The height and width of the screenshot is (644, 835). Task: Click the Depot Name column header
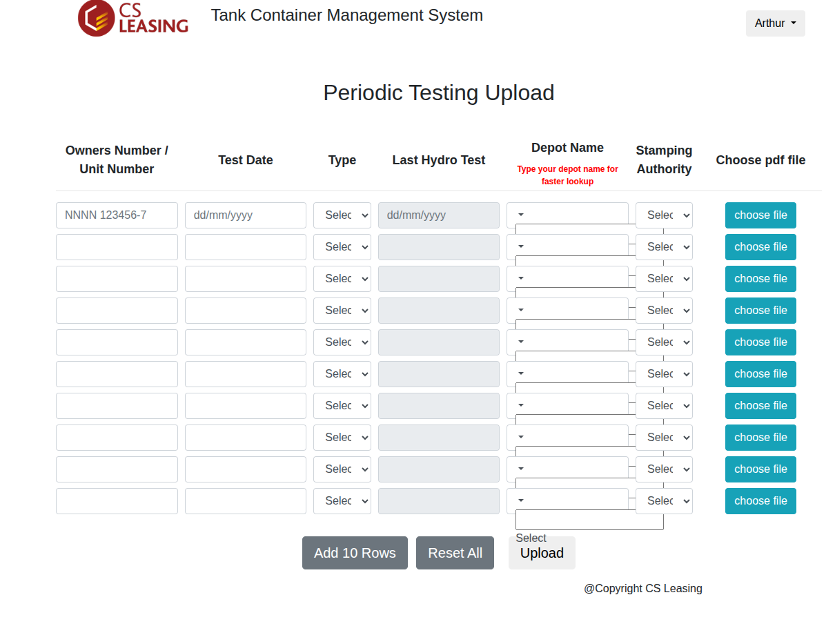click(x=567, y=148)
